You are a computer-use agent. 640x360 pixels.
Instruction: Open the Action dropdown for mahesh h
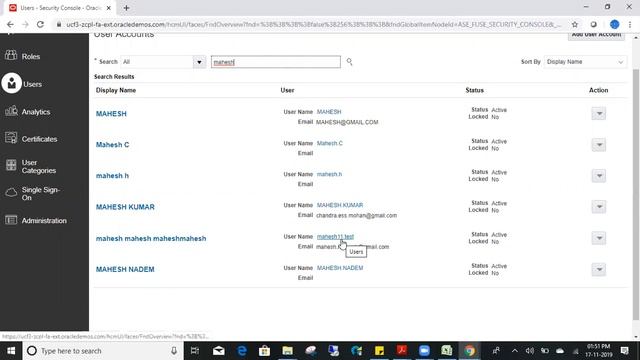point(599,176)
